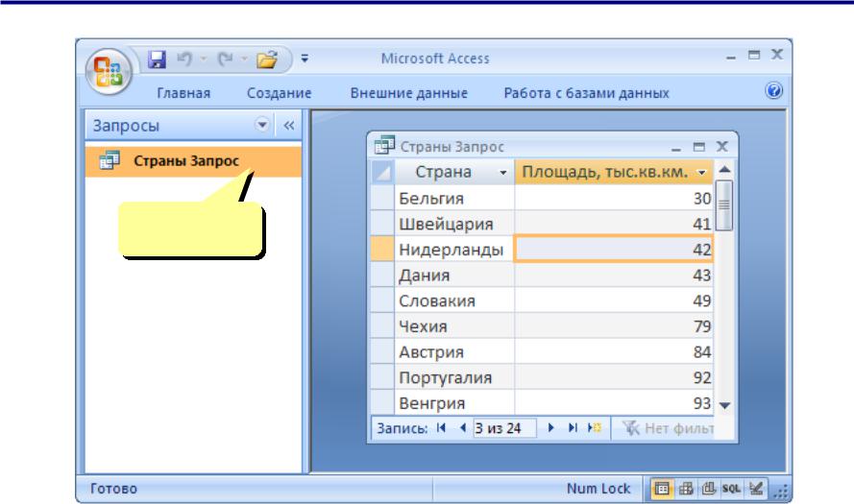854x504 pixels.
Task: Create a new blank record
Action: [x=595, y=428]
